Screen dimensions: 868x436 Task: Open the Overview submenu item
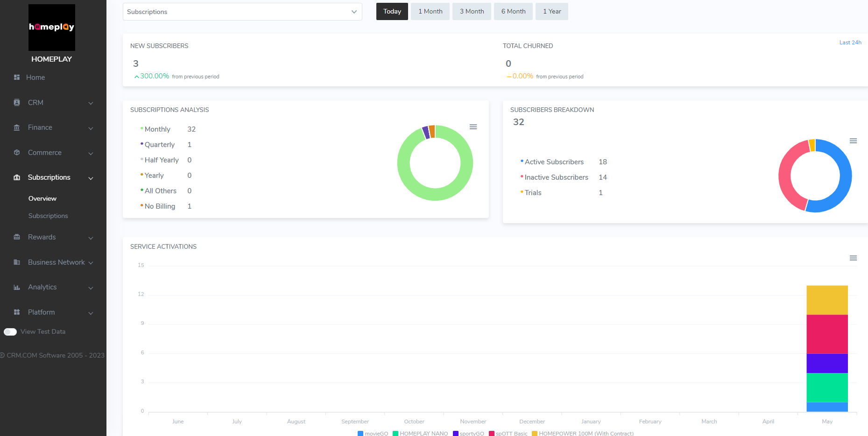[x=42, y=199]
